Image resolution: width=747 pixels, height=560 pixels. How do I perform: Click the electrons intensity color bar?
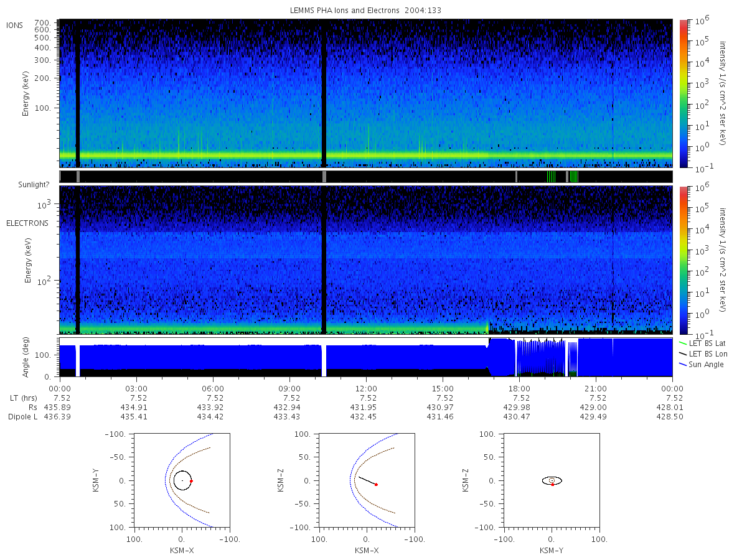coord(683,260)
